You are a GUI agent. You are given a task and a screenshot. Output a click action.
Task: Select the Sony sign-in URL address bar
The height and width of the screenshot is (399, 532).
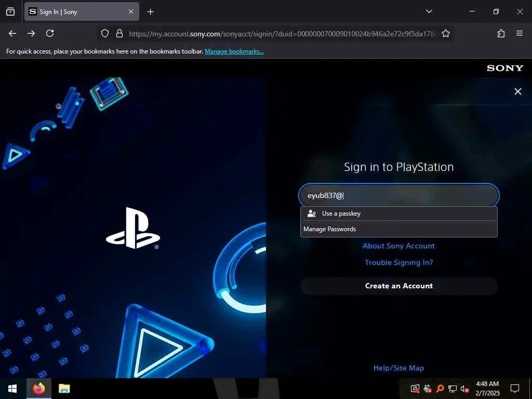pyautogui.click(x=282, y=34)
